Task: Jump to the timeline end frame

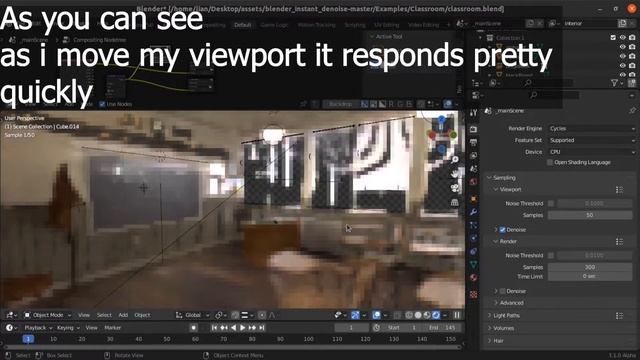Action: (x=262, y=328)
